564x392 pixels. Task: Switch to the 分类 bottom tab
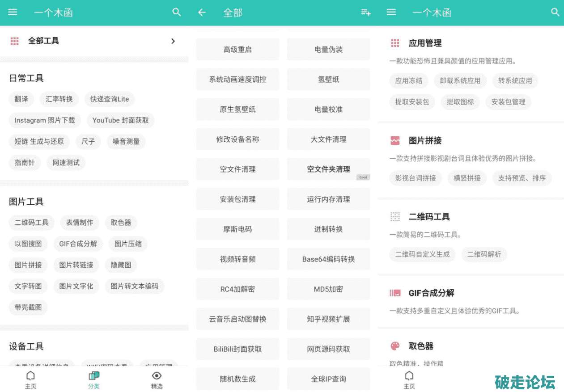94,379
